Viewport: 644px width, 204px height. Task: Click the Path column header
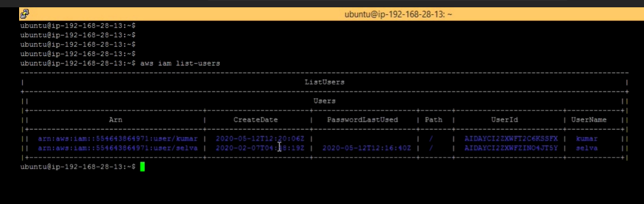pyautogui.click(x=434, y=120)
